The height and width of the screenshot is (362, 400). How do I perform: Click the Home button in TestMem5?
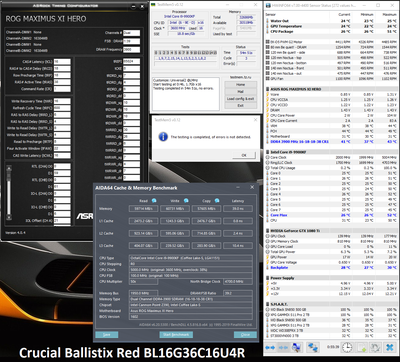point(241,85)
